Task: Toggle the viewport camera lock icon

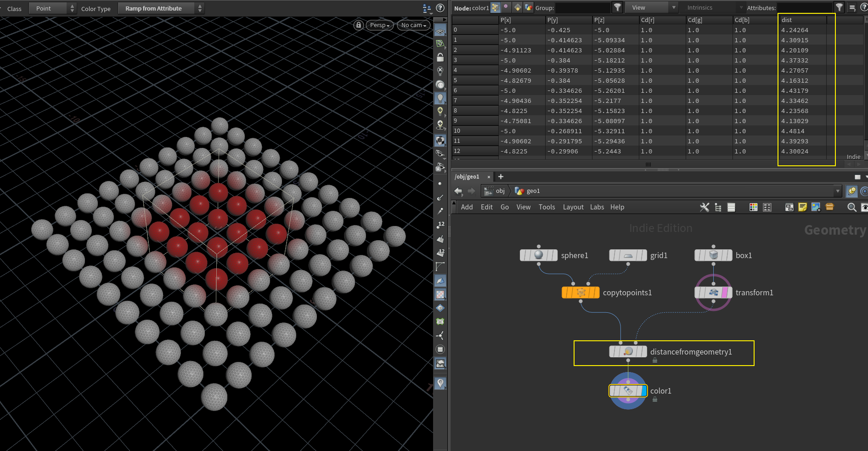Action: (x=359, y=25)
